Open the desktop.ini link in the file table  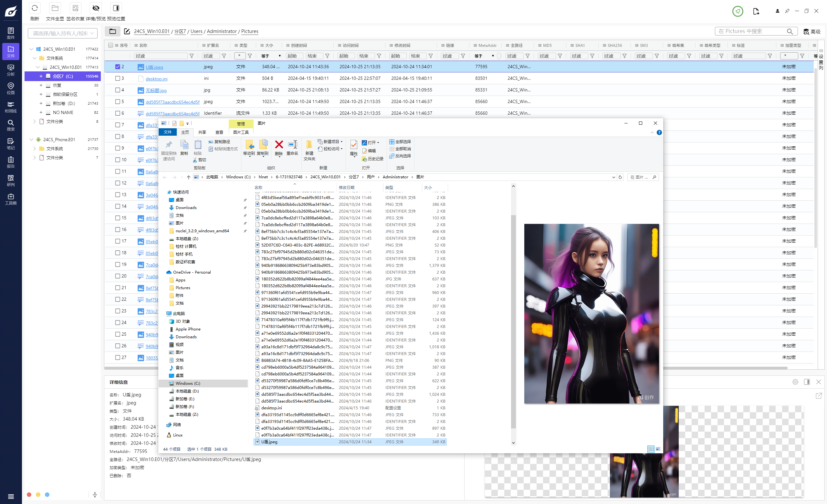[156, 79]
